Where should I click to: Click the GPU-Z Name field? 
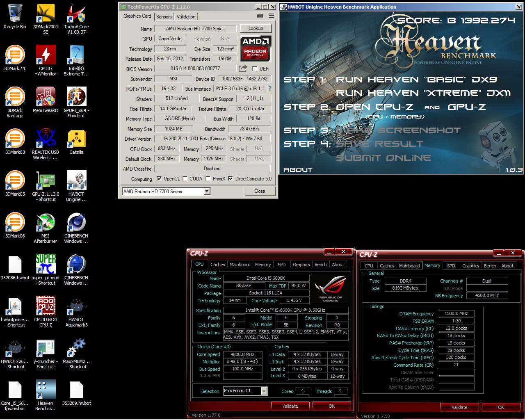click(195, 29)
